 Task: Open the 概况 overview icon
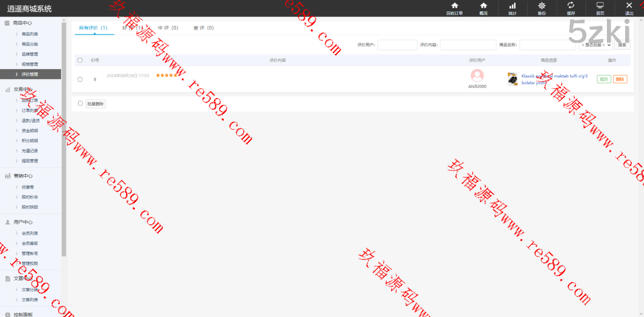[483, 6]
